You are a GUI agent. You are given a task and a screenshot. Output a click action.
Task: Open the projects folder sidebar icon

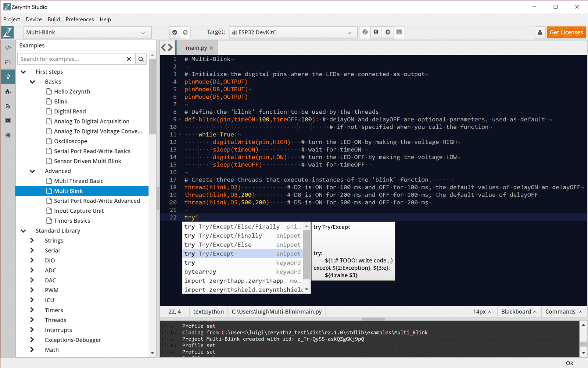pos(8,62)
